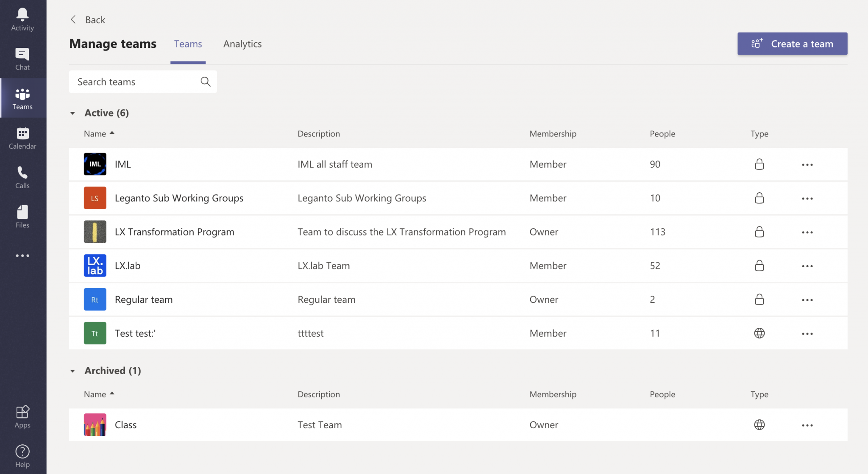Open the Apps store icon

tap(22, 417)
